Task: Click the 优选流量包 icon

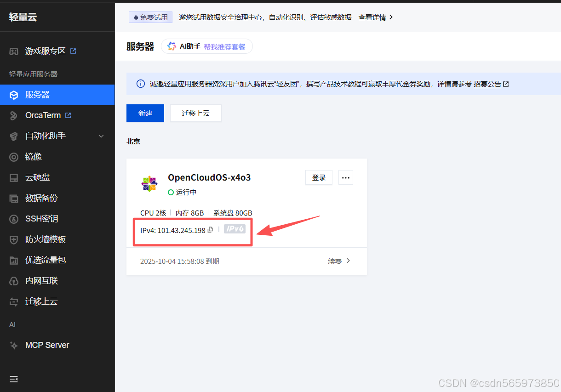Action: click(x=14, y=260)
